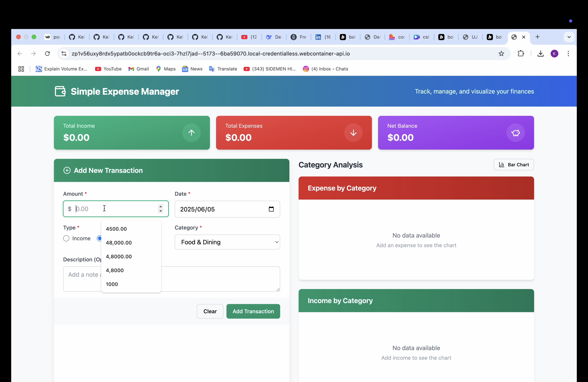
Task: Choose 4,8000.00 from amount suggestions
Action: pyautogui.click(x=131, y=256)
